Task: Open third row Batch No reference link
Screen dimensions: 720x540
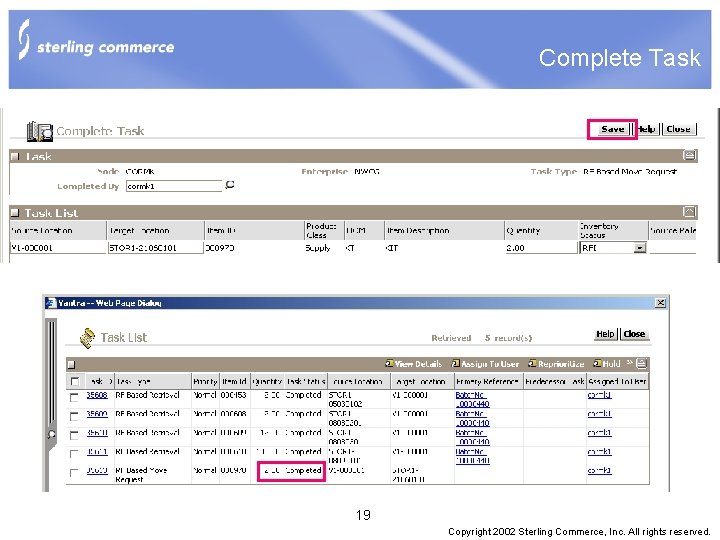Action: coord(472,437)
